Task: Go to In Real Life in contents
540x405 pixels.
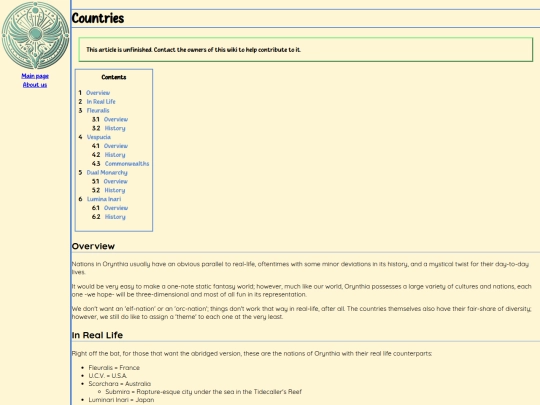Action: pyautogui.click(x=101, y=102)
